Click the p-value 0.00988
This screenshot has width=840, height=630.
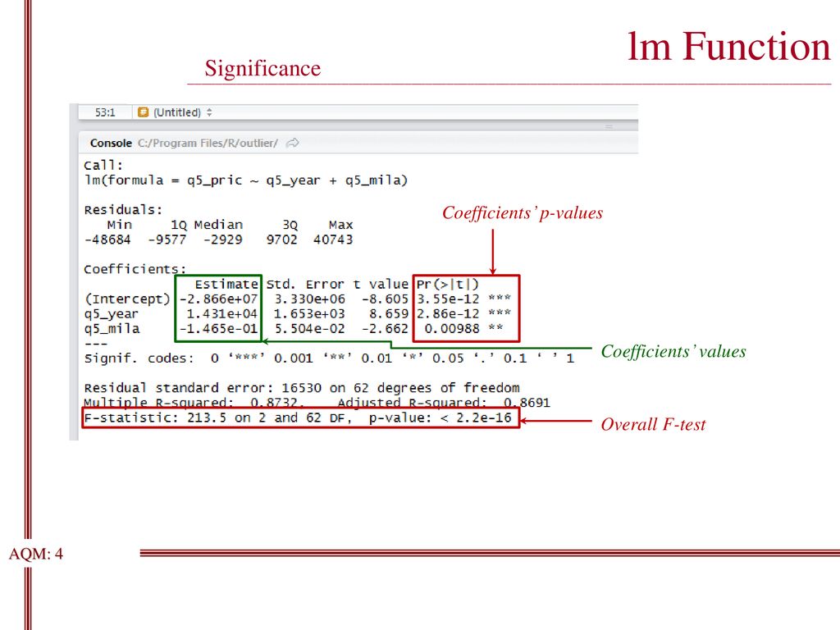point(452,328)
